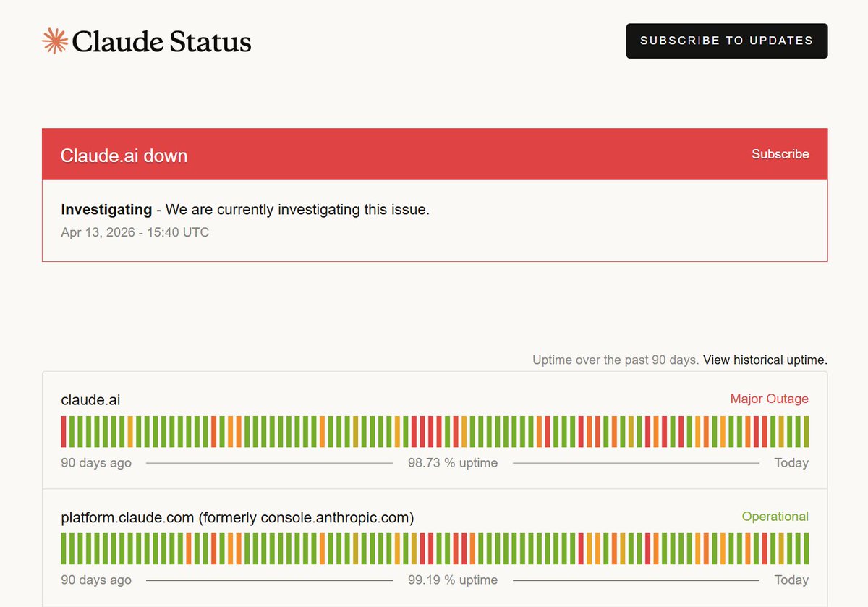The height and width of the screenshot is (607, 868).
Task: Click 'Today' under platform.claude.com uptime bars
Action: click(791, 580)
